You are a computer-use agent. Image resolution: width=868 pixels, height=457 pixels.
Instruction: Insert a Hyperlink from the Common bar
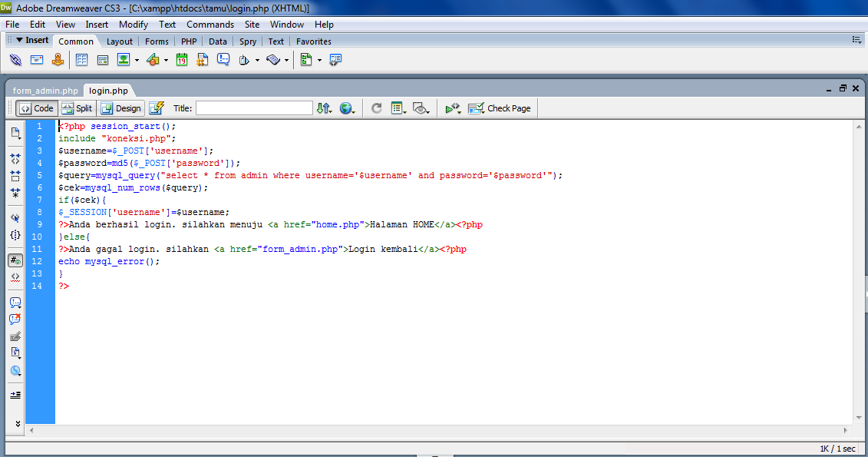tap(15, 59)
